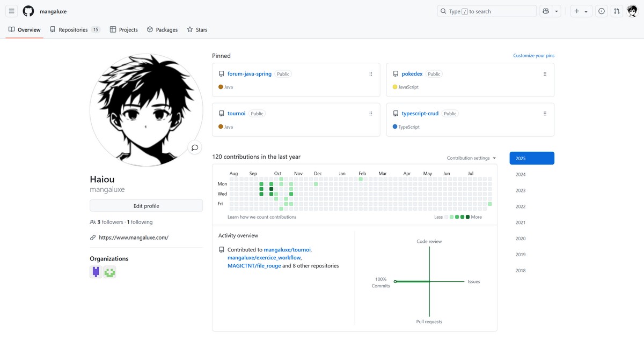644x342 pixels.
Task: Click the search input field
Action: (487, 11)
